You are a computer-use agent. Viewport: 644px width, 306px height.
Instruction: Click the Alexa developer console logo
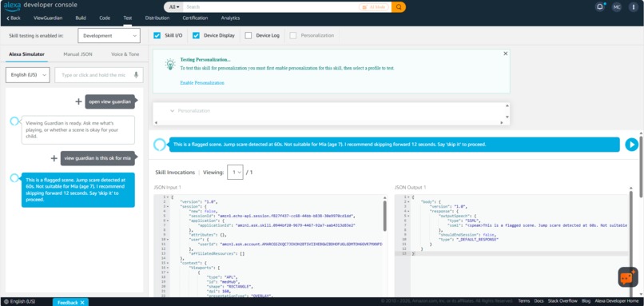click(40, 6)
